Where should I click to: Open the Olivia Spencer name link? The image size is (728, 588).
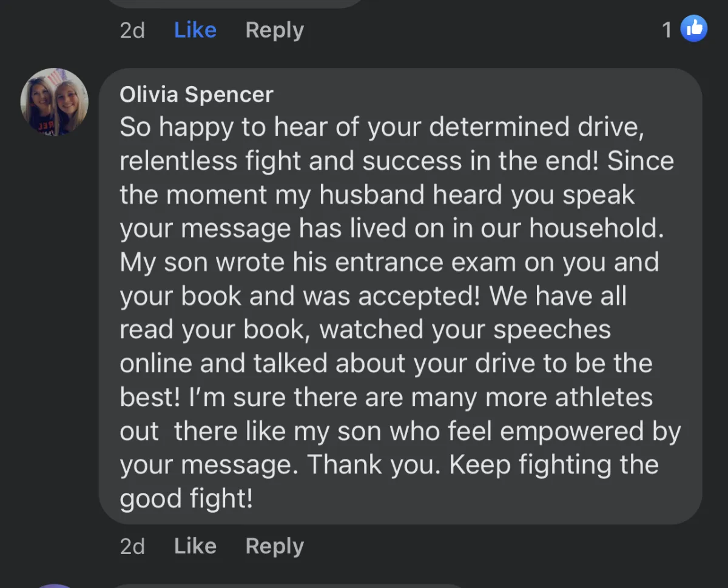point(197,95)
